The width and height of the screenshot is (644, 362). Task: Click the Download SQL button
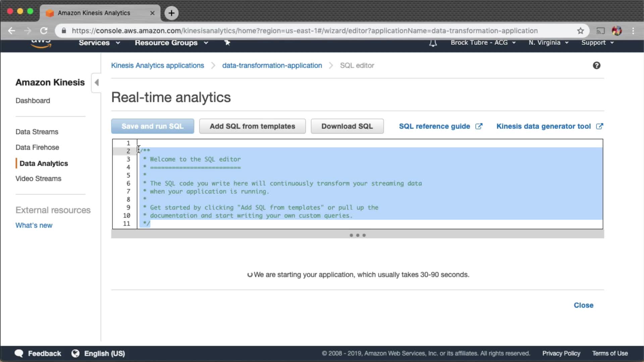[x=347, y=126]
